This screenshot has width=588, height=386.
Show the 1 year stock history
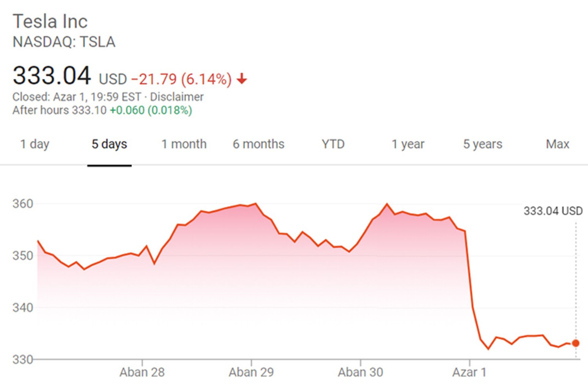click(408, 144)
